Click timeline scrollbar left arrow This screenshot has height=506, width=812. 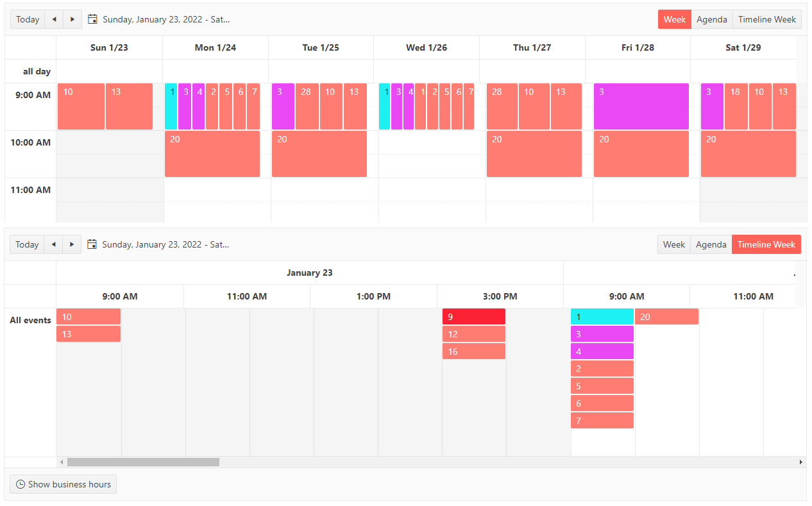click(62, 462)
